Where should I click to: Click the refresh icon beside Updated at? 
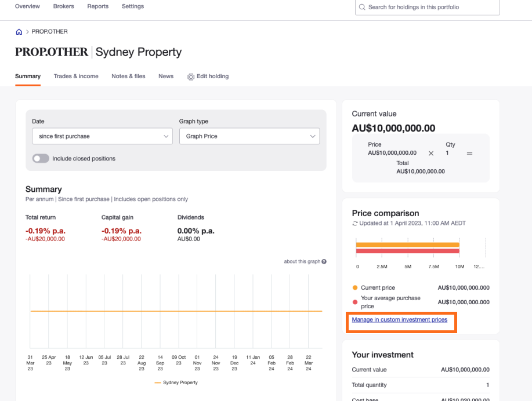(x=355, y=223)
